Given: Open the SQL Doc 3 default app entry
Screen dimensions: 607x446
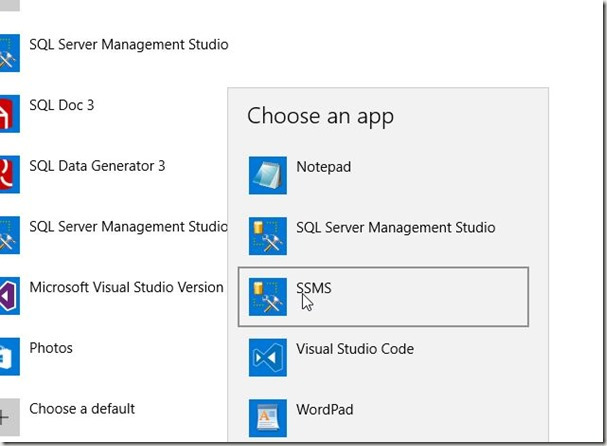Looking at the screenshot, I should coord(61,105).
